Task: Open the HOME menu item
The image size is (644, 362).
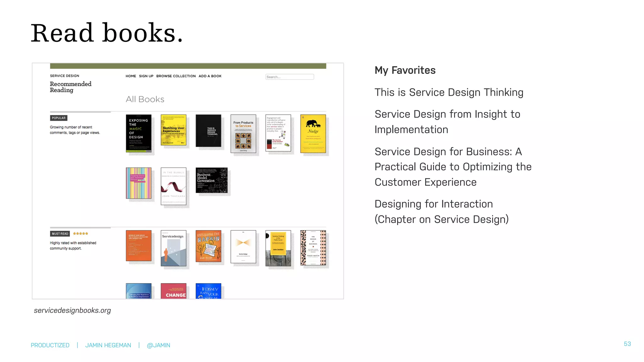Action: 131,76
